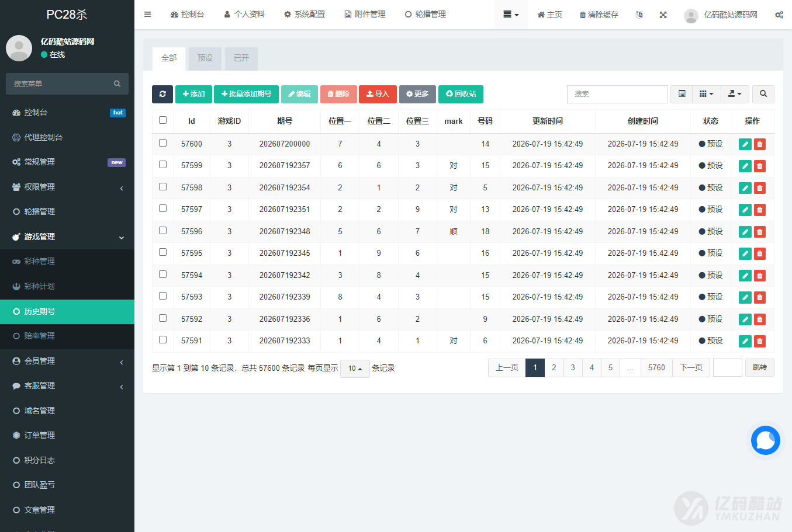Image resolution: width=792 pixels, height=532 pixels.
Task: Delete row 57600 with the red trash icon
Action: (760, 144)
